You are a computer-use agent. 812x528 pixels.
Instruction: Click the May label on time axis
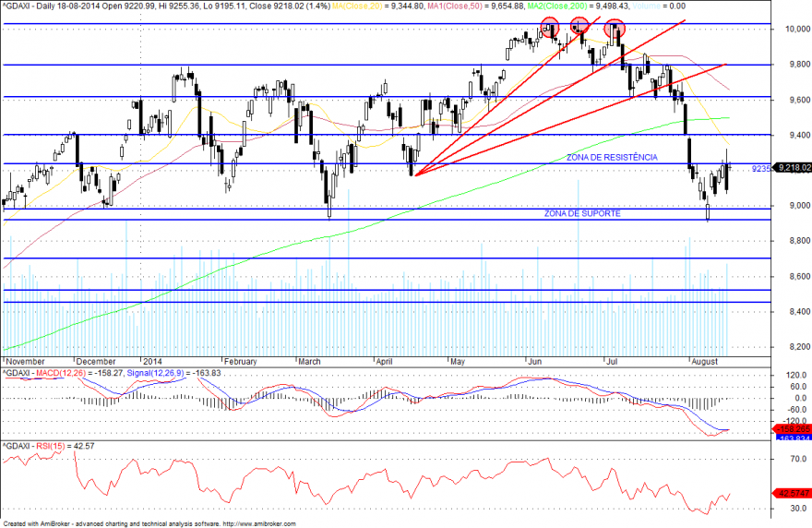pos(458,362)
